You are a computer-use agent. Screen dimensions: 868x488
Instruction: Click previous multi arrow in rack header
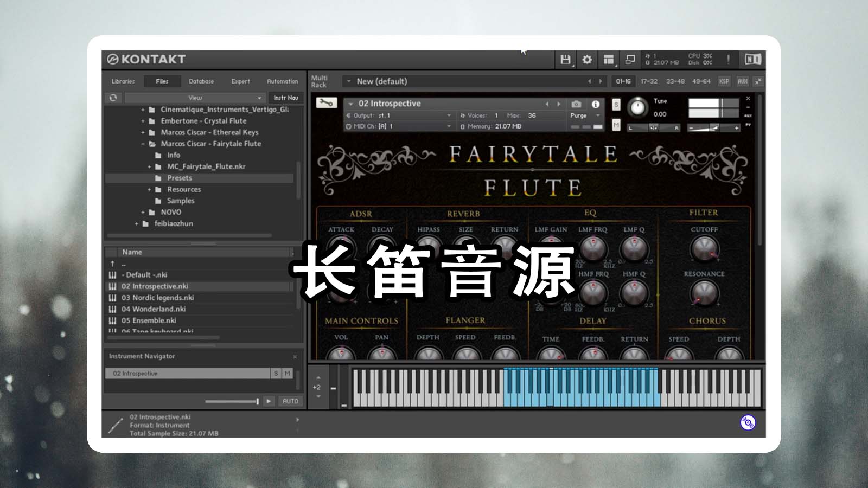coord(589,81)
